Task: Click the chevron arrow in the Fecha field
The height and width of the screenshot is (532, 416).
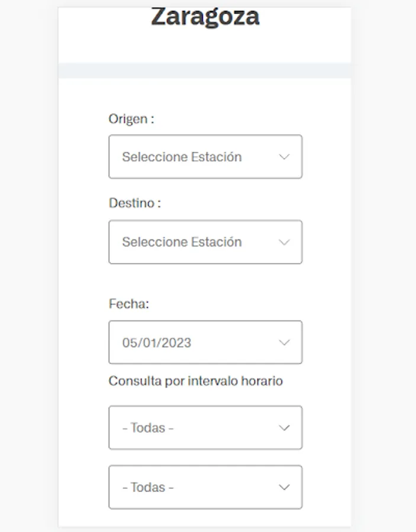Action: (284, 343)
